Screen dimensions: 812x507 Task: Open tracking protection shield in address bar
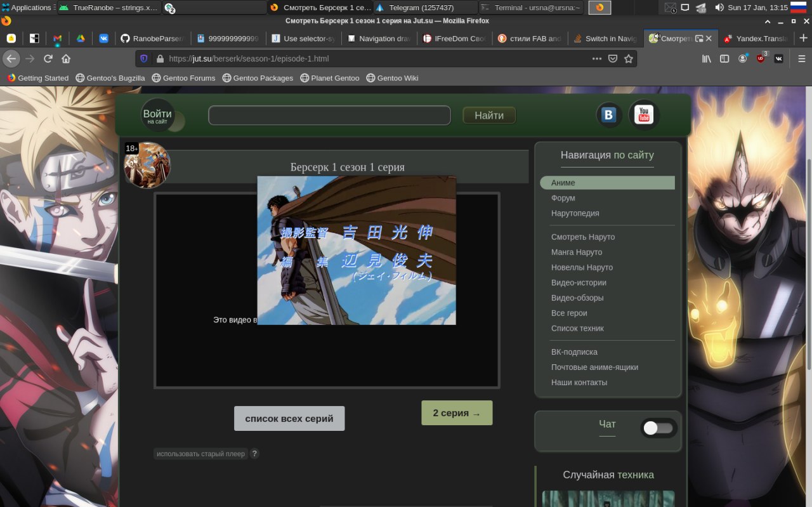[x=144, y=58]
